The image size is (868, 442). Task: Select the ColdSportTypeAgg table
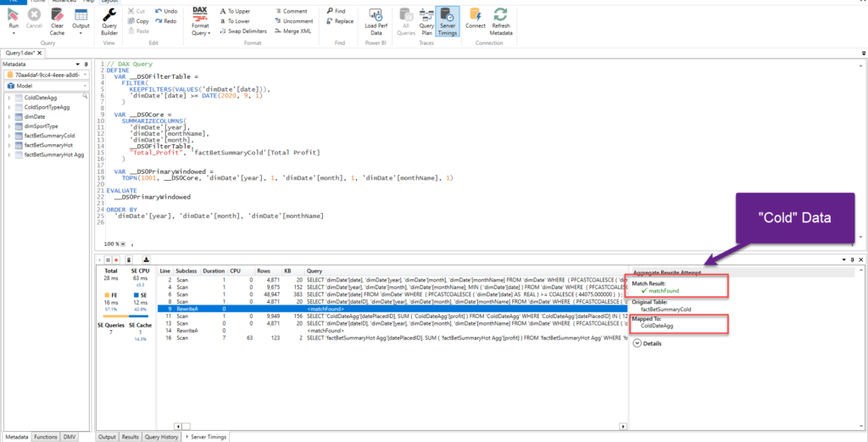tap(47, 107)
